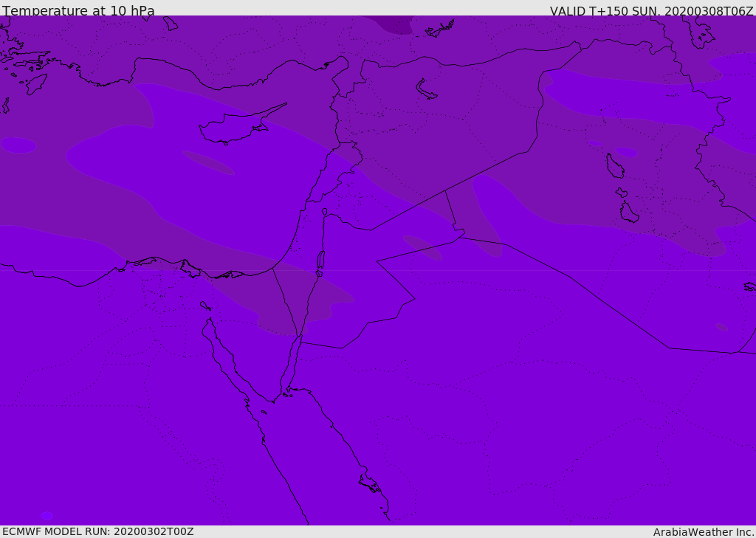Image resolution: width=756 pixels, height=538 pixels.
Task: Click the Sea of Galilee outline
Action: click(x=325, y=212)
